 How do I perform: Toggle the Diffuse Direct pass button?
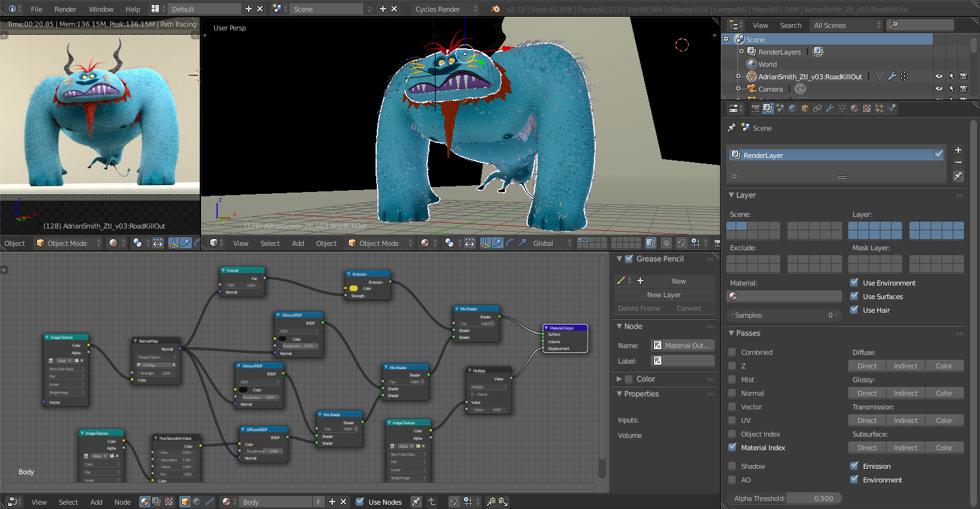pyautogui.click(x=867, y=366)
